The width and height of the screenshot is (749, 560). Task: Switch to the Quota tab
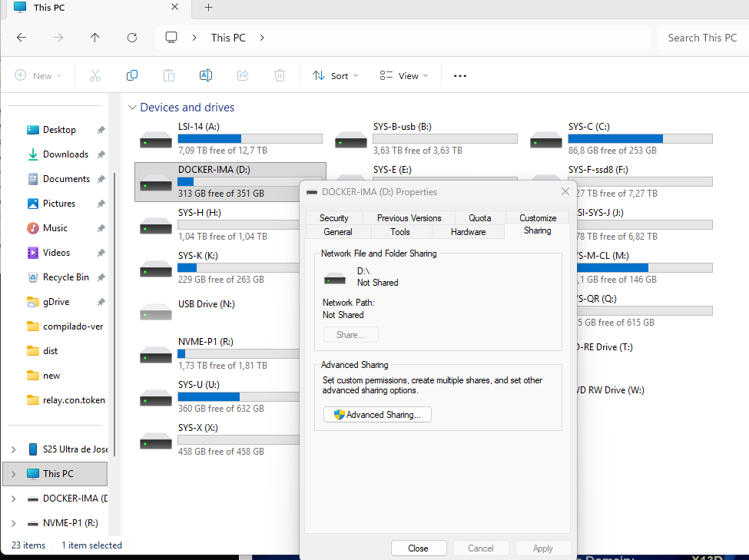point(479,218)
